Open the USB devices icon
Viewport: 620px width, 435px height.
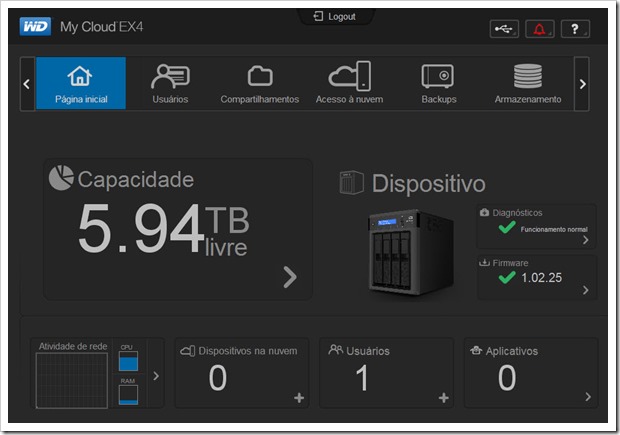pyautogui.click(x=504, y=29)
